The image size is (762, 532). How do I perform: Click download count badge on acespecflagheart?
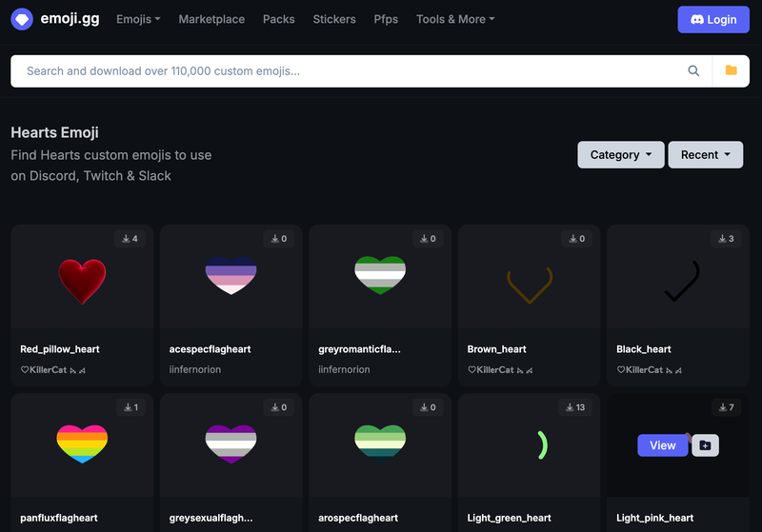coord(279,238)
